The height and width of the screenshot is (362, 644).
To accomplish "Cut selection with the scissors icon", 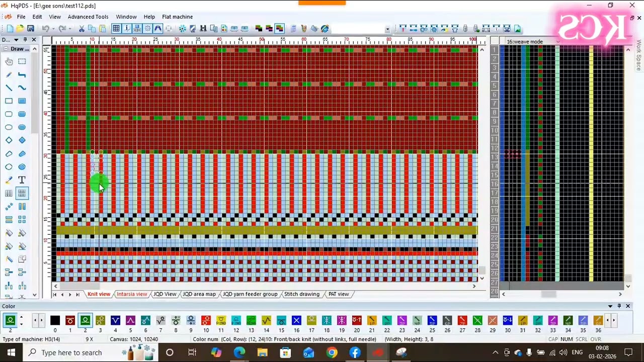I will tap(82, 29).
